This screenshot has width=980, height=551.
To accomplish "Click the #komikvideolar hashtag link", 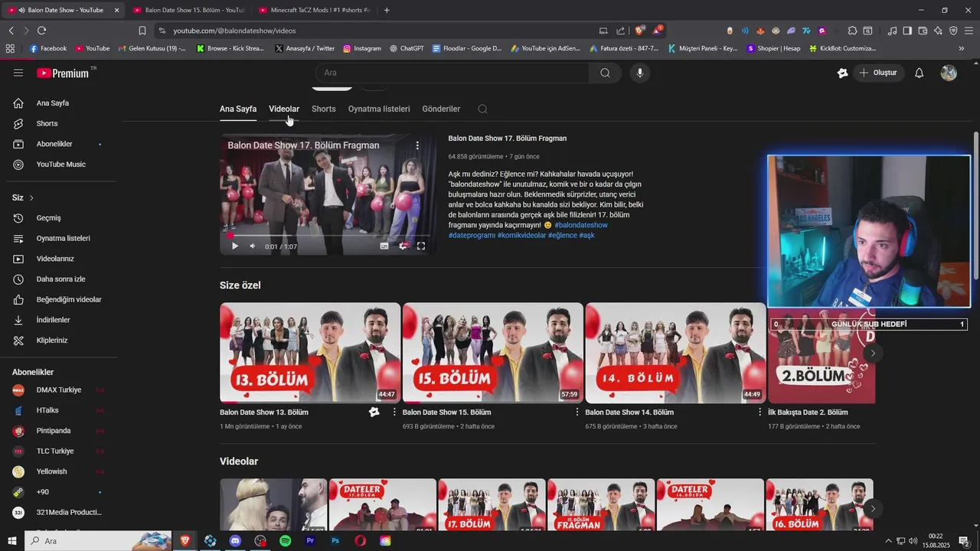I will [521, 235].
